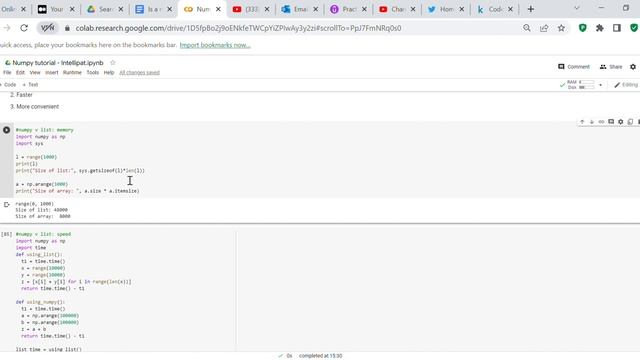Open the Comment panel

[573, 67]
